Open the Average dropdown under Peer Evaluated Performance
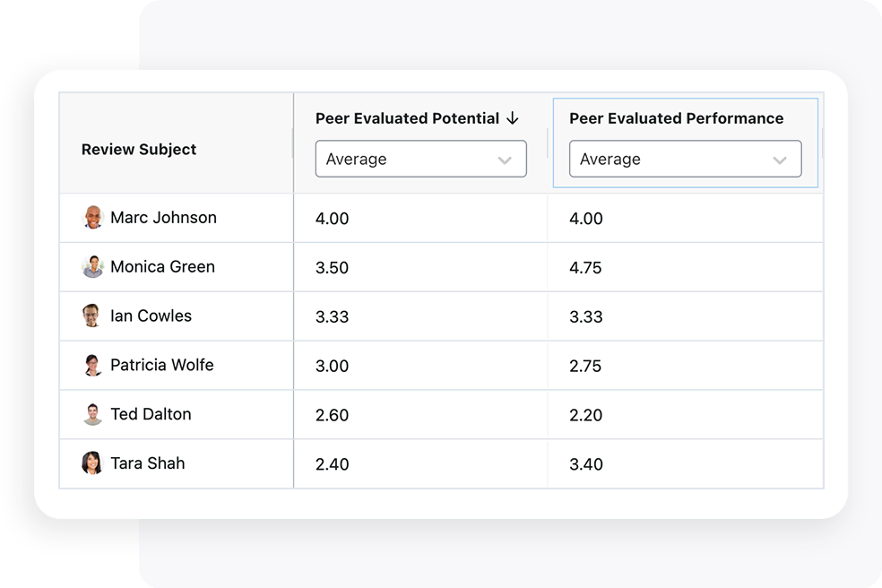This screenshot has width=882, height=588. click(684, 160)
